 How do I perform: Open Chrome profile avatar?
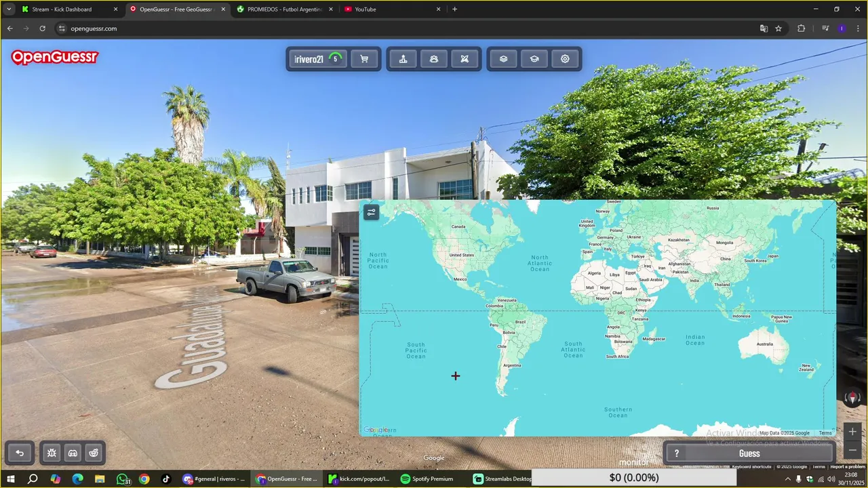click(x=842, y=28)
